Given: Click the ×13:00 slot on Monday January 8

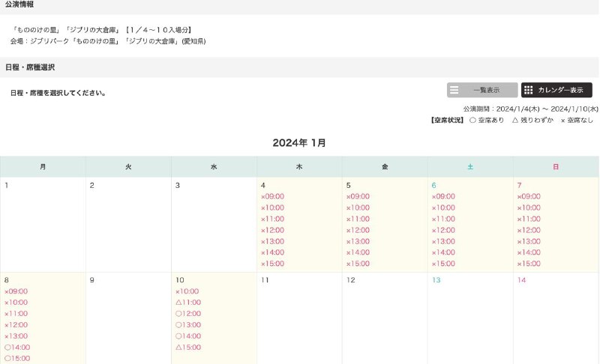Looking at the screenshot, I should pos(16,336).
